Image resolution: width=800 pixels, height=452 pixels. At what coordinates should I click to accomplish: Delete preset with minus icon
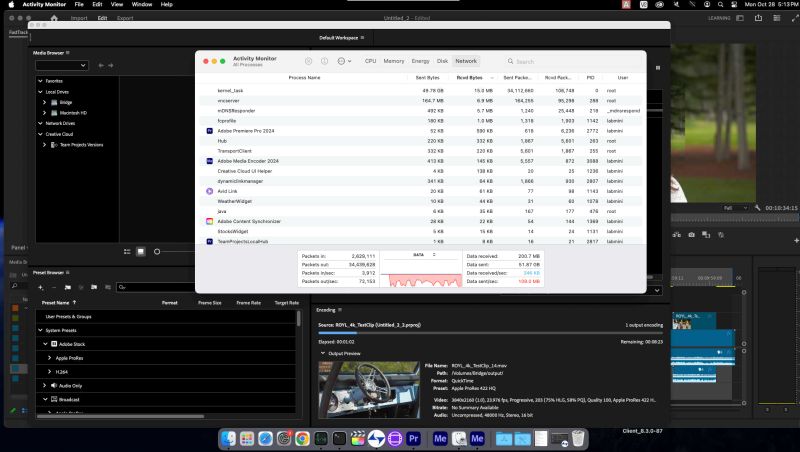[x=54, y=287]
